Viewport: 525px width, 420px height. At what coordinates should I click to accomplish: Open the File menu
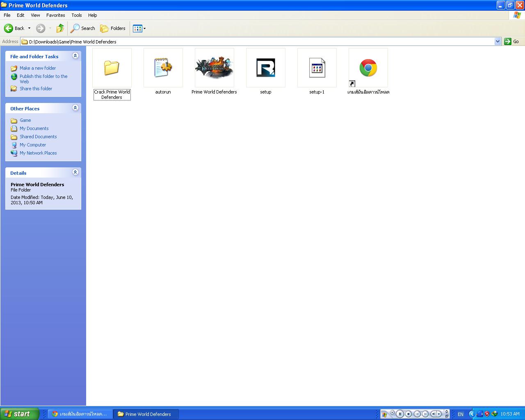(x=7, y=15)
